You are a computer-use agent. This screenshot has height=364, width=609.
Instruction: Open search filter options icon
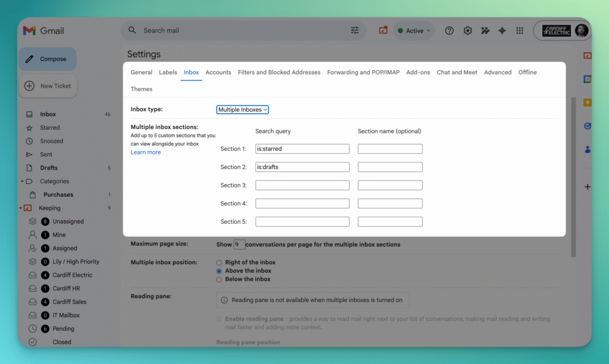(x=354, y=30)
